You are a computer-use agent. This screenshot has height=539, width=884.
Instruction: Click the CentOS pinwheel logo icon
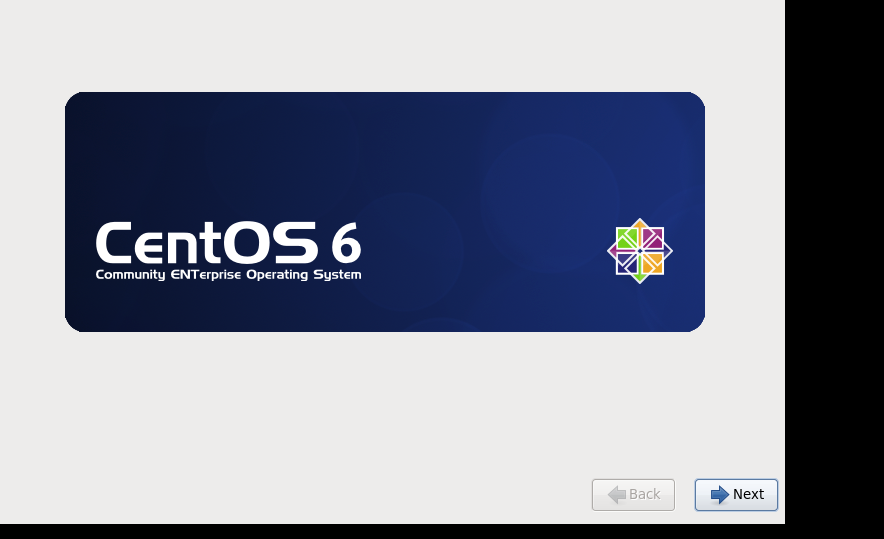click(640, 251)
